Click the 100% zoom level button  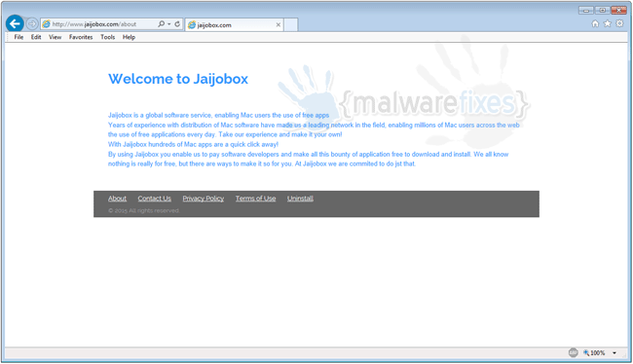click(594, 352)
